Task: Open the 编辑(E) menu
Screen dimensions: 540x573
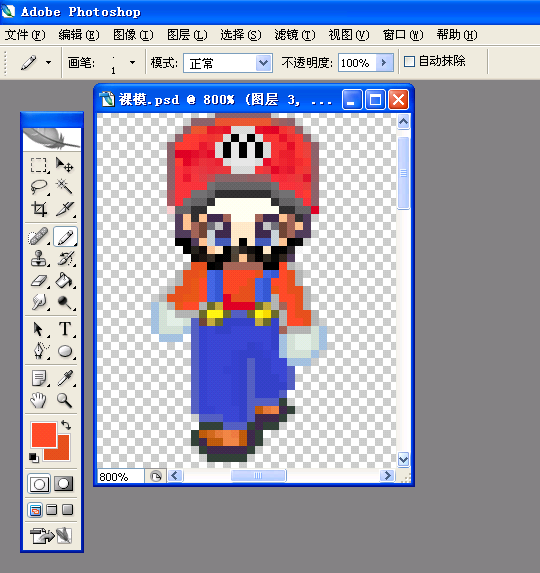Action: coord(79,35)
